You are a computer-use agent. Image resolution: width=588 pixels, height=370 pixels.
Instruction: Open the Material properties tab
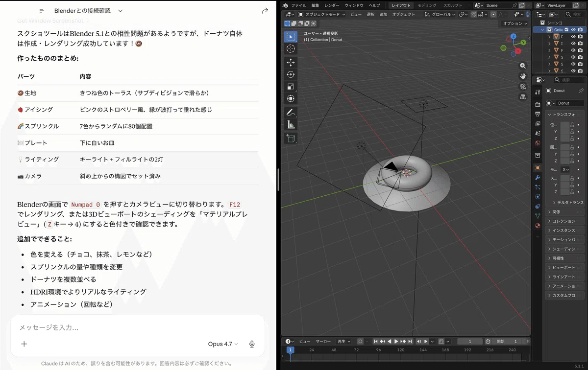pyautogui.click(x=538, y=226)
